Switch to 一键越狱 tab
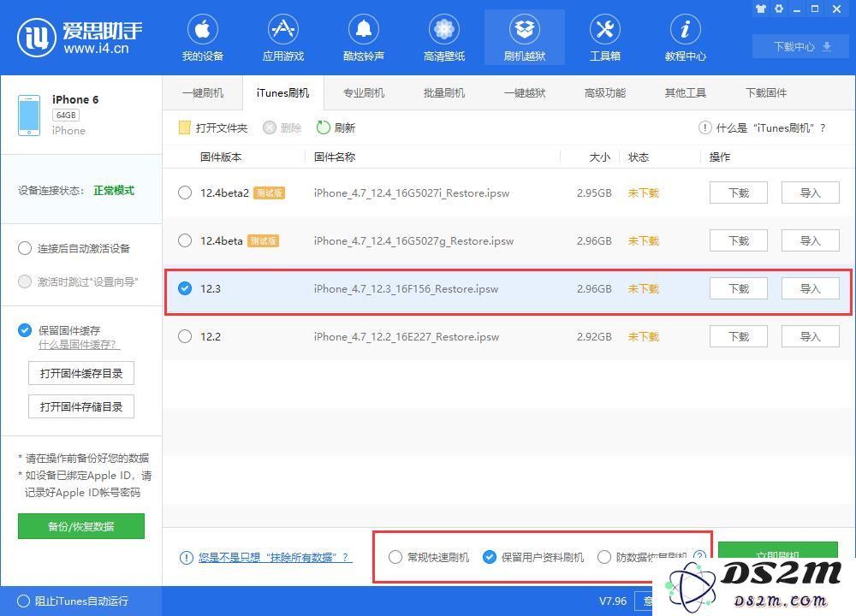 point(525,92)
